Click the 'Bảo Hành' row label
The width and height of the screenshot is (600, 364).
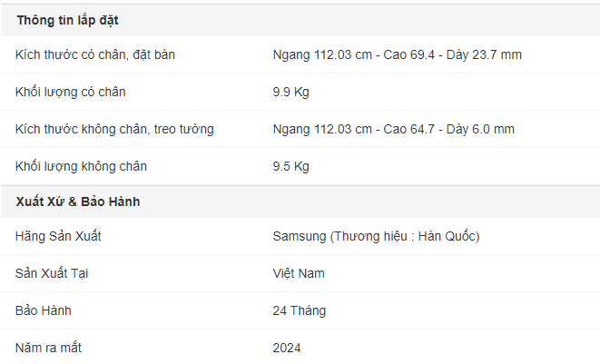44,310
